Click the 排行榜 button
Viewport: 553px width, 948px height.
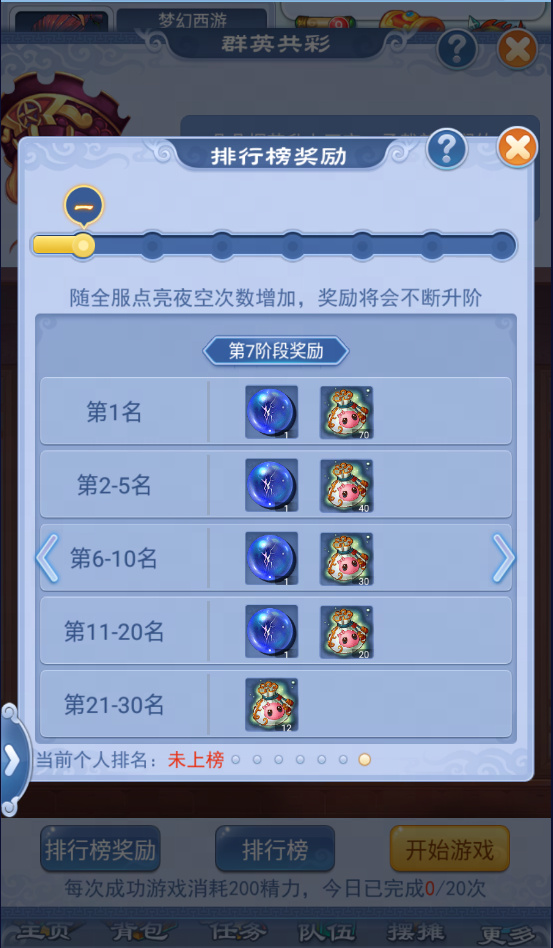click(x=275, y=849)
